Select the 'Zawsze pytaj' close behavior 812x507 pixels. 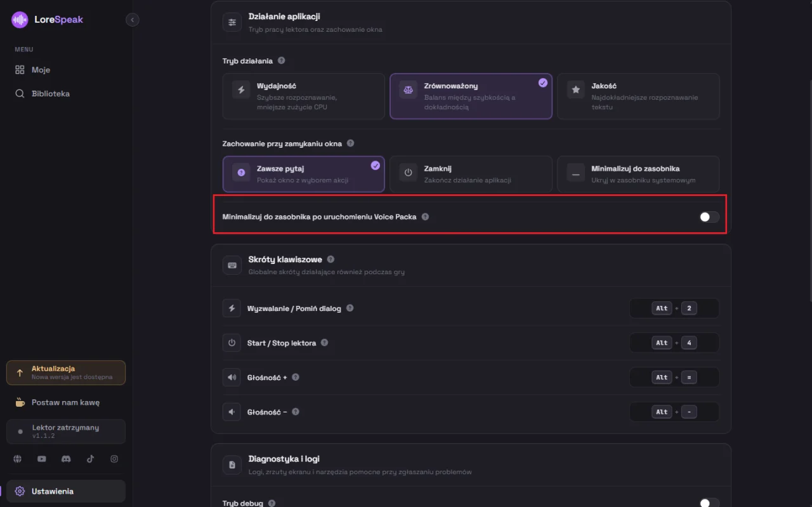pos(303,174)
